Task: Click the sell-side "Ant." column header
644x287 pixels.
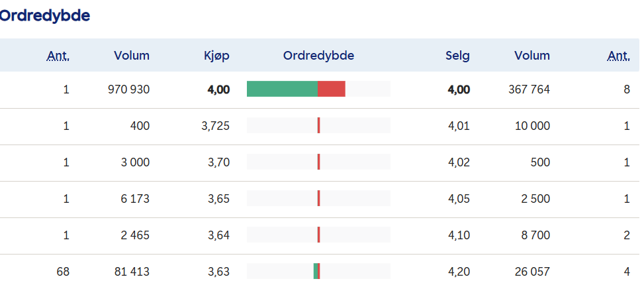Action: (x=618, y=56)
